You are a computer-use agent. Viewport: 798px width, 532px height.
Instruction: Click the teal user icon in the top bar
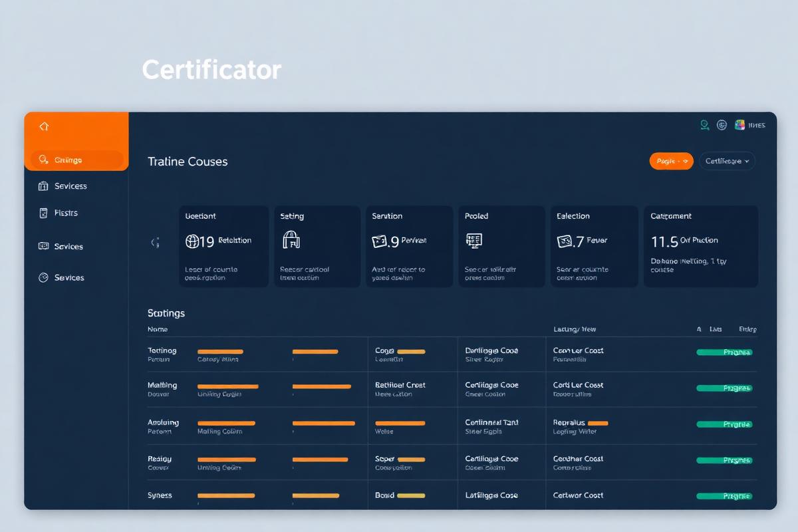705,125
